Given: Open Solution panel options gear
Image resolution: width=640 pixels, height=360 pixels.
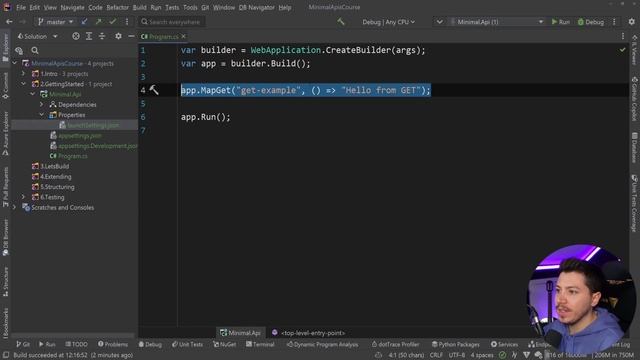Looking at the screenshot, I should click(118, 36).
